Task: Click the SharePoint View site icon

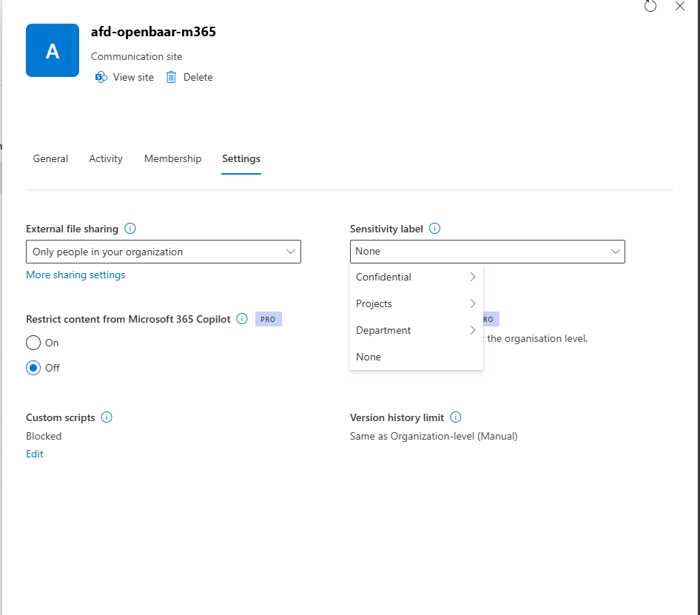Action: (x=101, y=77)
